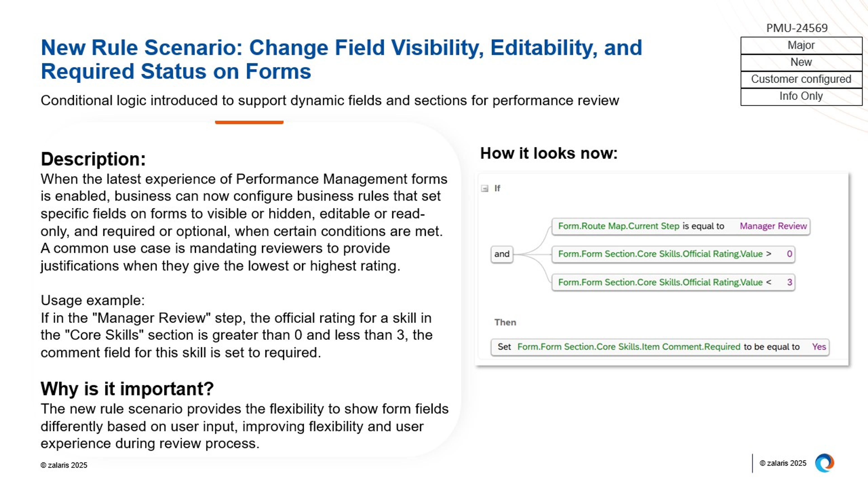This screenshot has height=488, width=868.
Task: Select the "and" operator node
Action: pos(502,254)
